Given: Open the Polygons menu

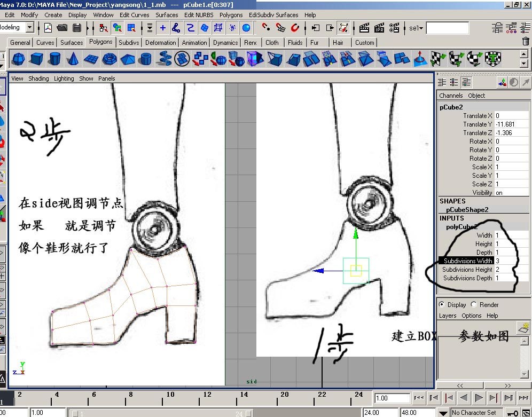Looking at the screenshot, I should (231, 15).
